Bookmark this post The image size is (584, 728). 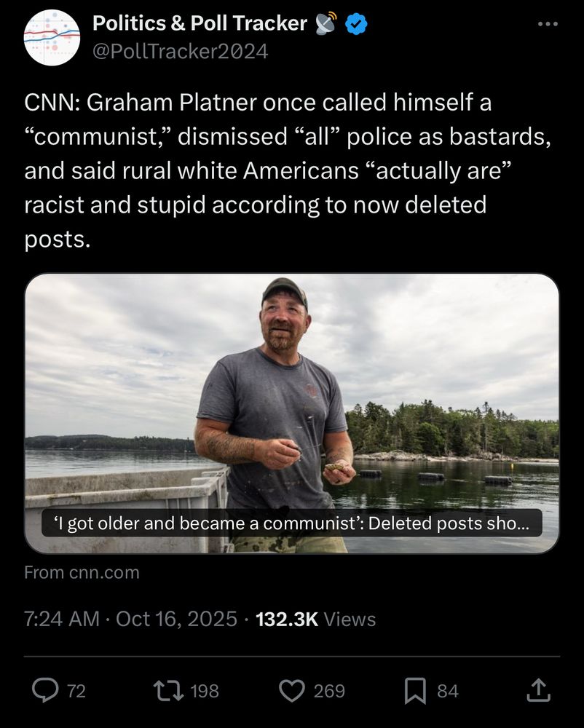[x=415, y=690]
